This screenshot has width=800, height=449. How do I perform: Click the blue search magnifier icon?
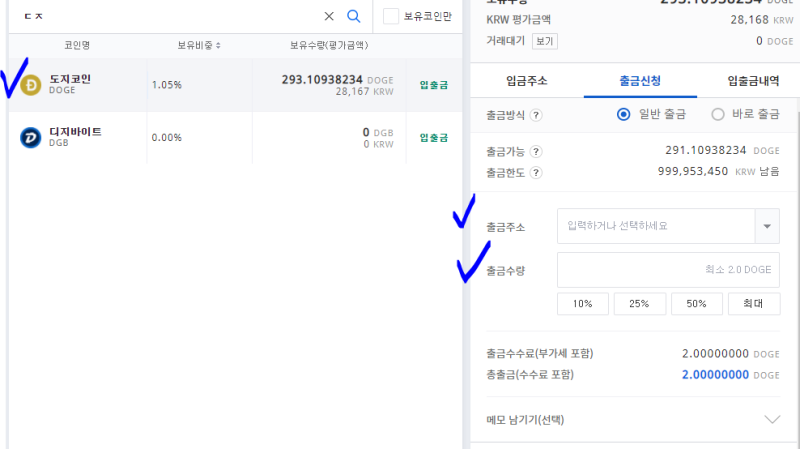(x=354, y=16)
